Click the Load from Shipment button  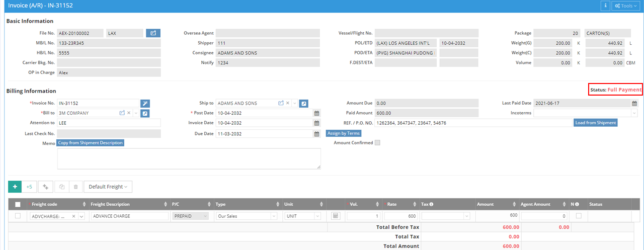(x=595, y=123)
